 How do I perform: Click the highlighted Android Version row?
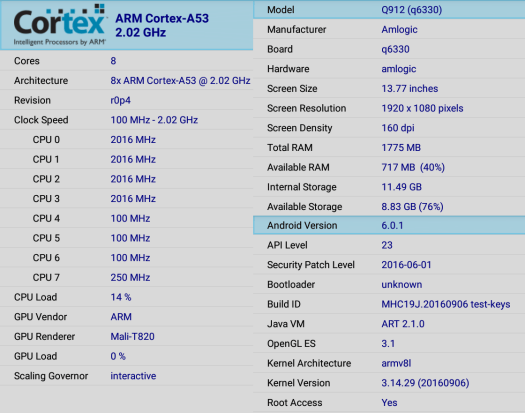coord(389,225)
